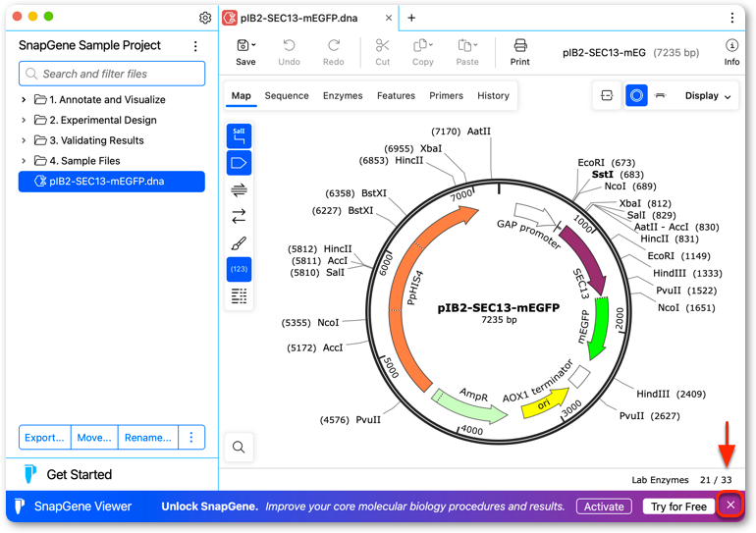Open the magnifier search on map
Image resolution: width=756 pixels, height=533 pixels.
coord(239,448)
